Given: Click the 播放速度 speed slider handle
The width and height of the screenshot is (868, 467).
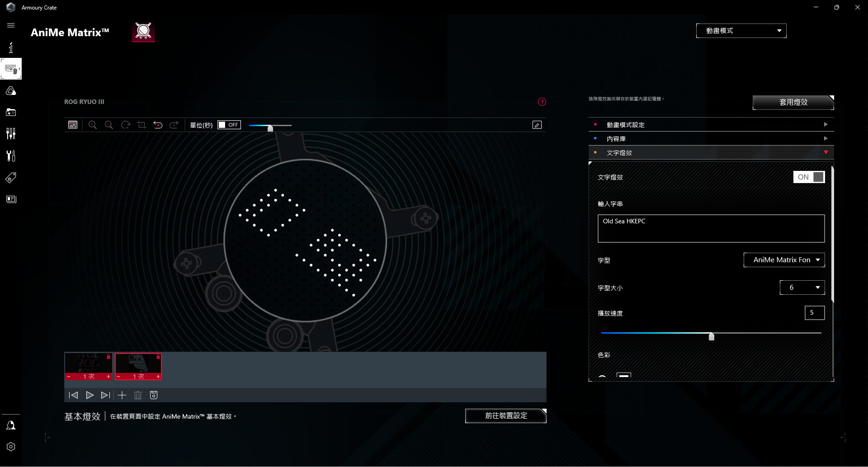Looking at the screenshot, I should (712, 336).
